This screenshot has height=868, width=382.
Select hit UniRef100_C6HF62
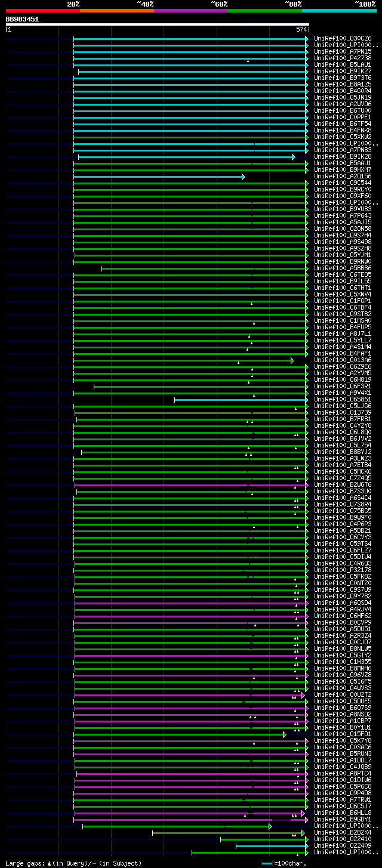[343, 616]
